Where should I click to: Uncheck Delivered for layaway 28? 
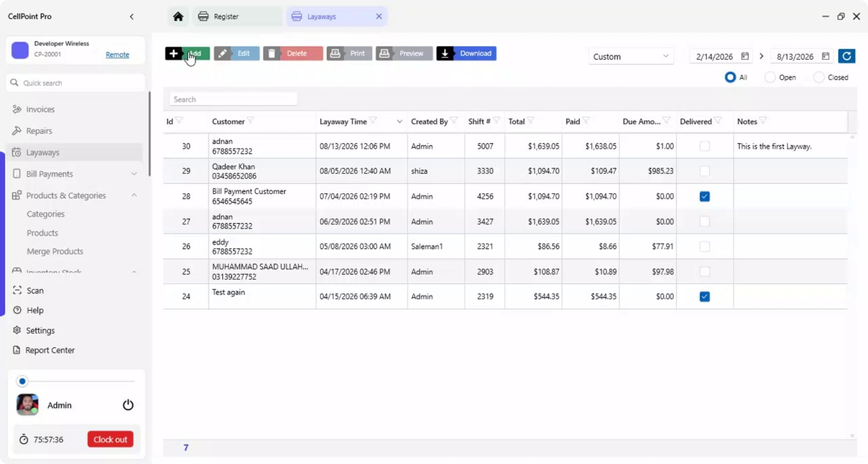coord(704,196)
